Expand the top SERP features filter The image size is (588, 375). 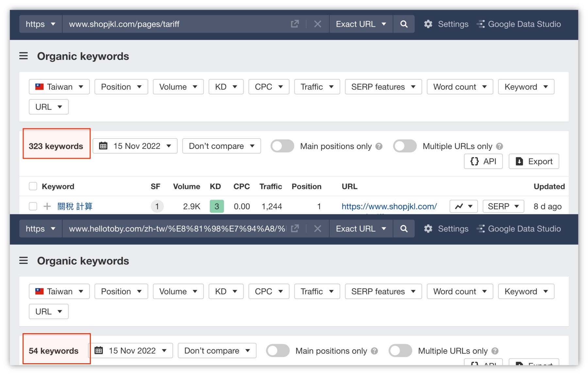coord(383,87)
